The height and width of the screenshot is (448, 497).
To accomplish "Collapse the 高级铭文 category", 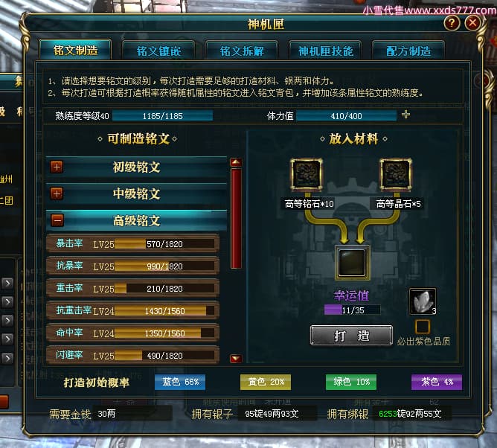I will (x=57, y=220).
